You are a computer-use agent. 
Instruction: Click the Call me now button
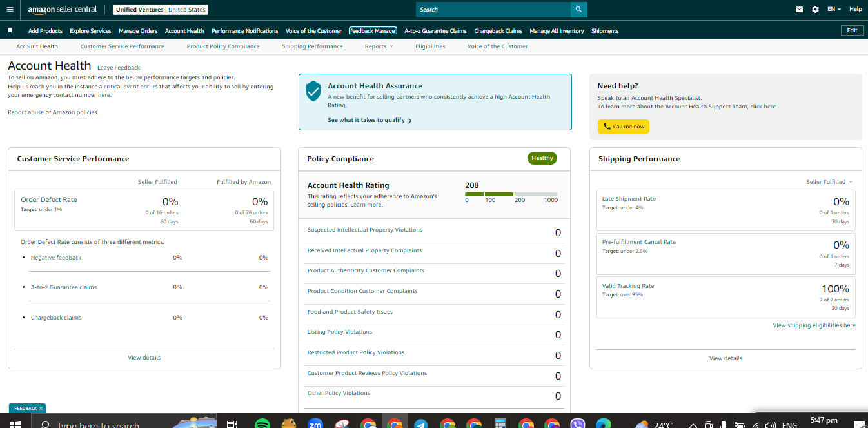point(624,127)
